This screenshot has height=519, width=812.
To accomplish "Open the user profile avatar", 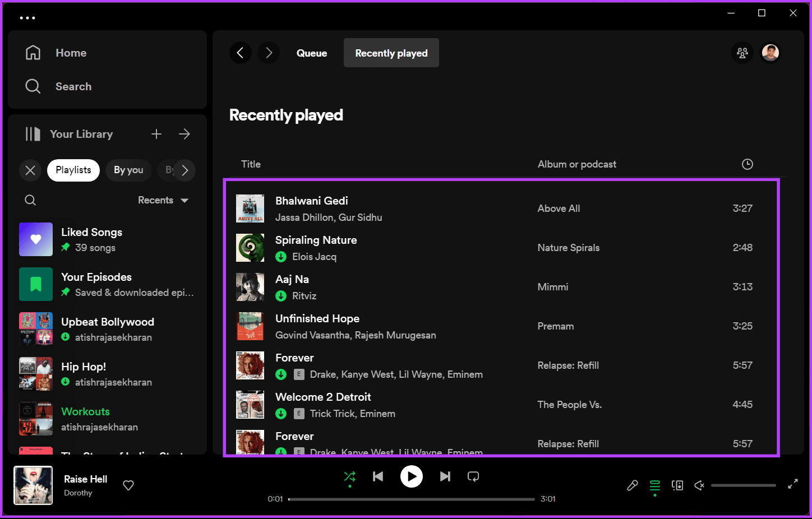I will (x=771, y=53).
